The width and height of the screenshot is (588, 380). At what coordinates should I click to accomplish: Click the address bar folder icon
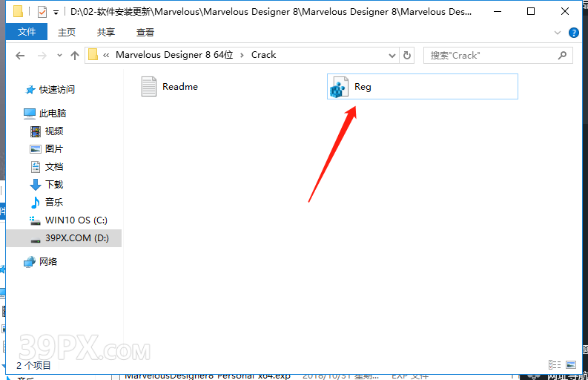coord(93,55)
